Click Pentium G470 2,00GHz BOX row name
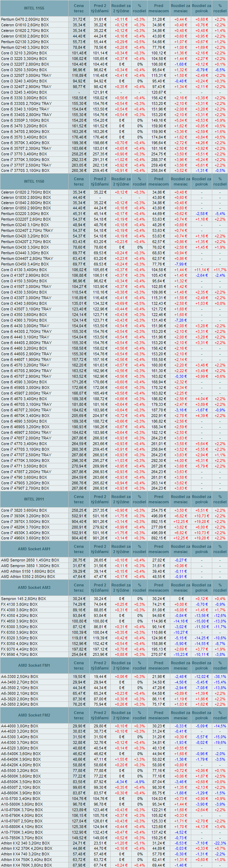The width and height of the screenshot is (228, 868). [25, 19]
